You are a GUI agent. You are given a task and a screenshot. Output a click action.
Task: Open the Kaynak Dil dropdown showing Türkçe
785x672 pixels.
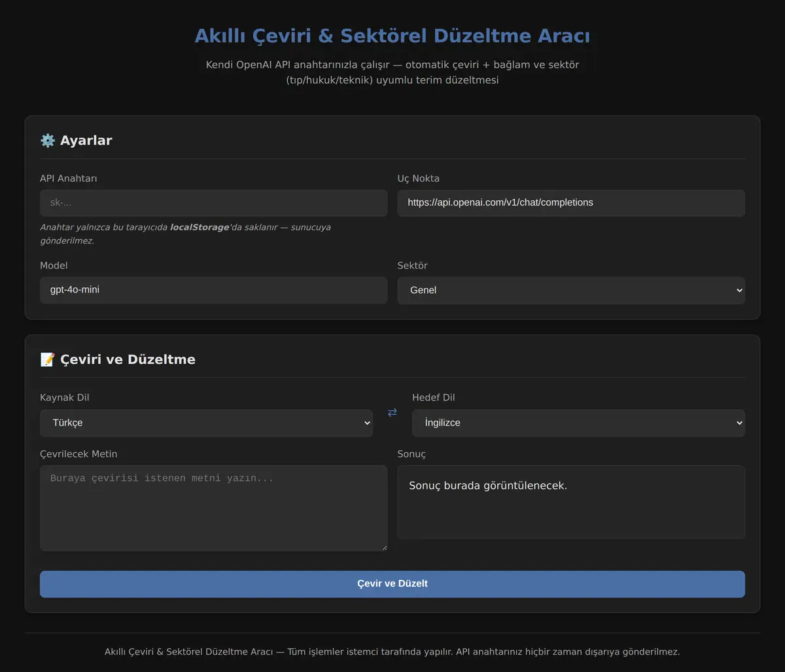[x=206, y=423]
